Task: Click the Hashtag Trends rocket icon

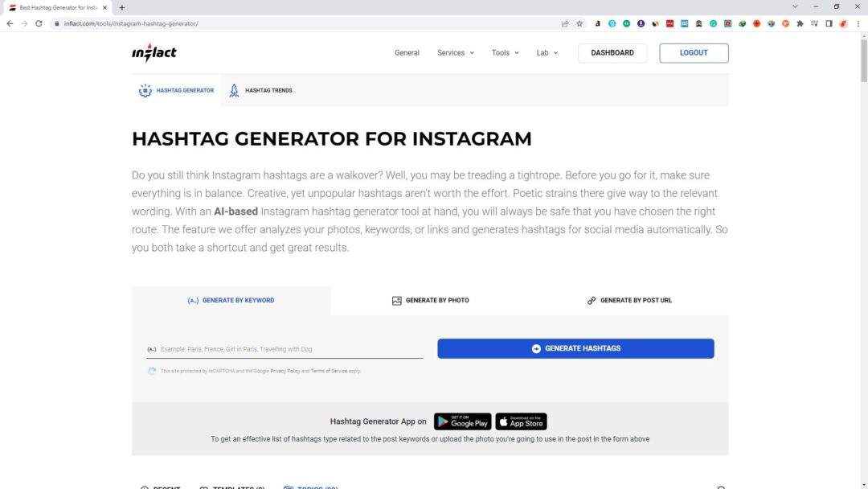Action: click(234, 90)
